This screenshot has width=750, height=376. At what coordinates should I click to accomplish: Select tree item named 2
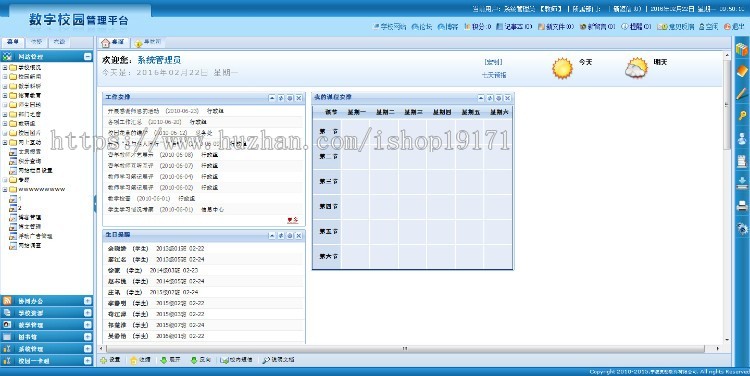point(20,208)
